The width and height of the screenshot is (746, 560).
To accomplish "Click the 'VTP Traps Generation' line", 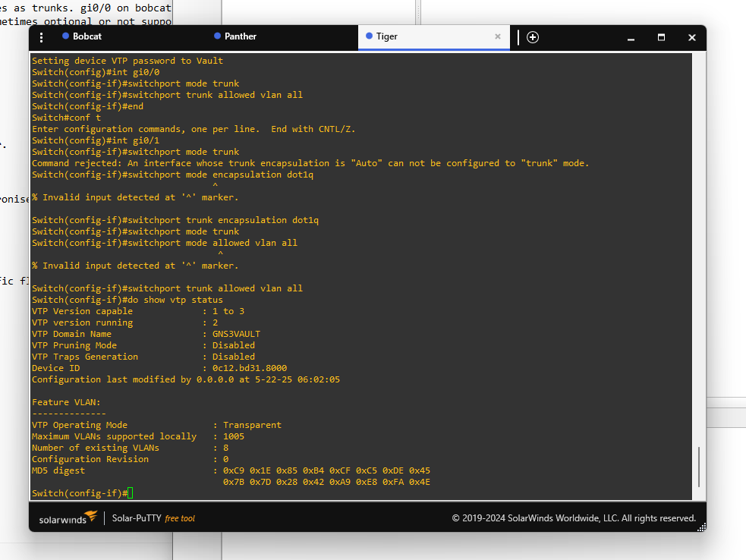I will pyautogui.click(x=143, y=357).
